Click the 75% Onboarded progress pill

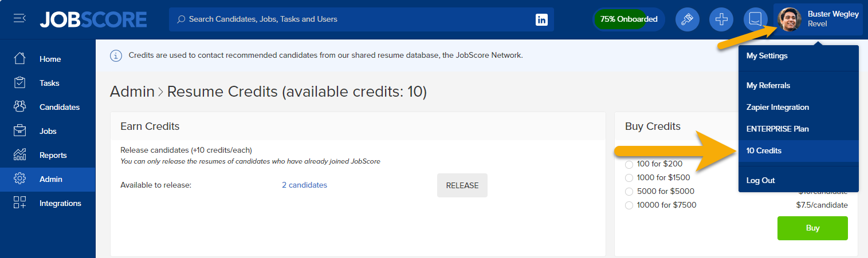(629, 19)
